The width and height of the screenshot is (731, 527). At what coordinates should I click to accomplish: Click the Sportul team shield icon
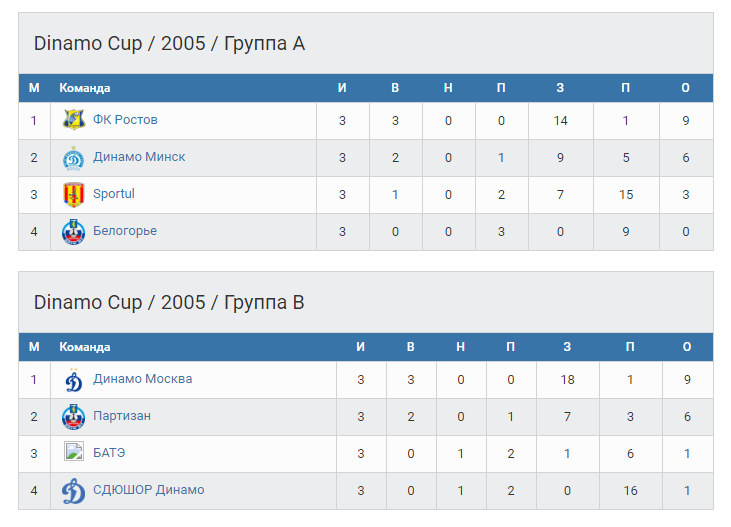pyautogui.click(x=74, y=194)
